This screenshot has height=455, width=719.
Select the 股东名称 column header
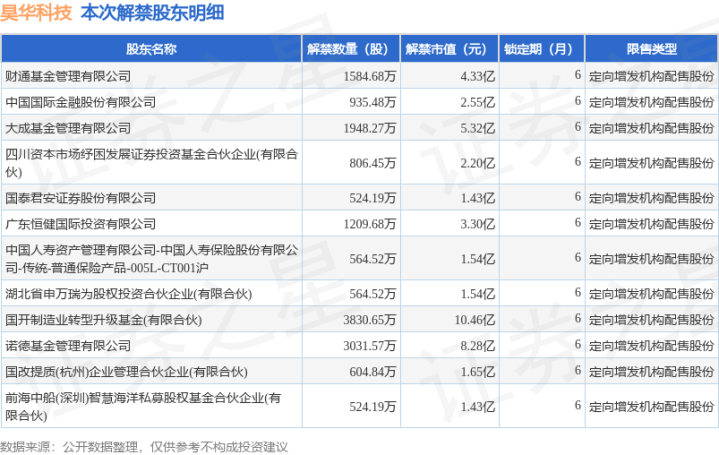click(151, 49)
